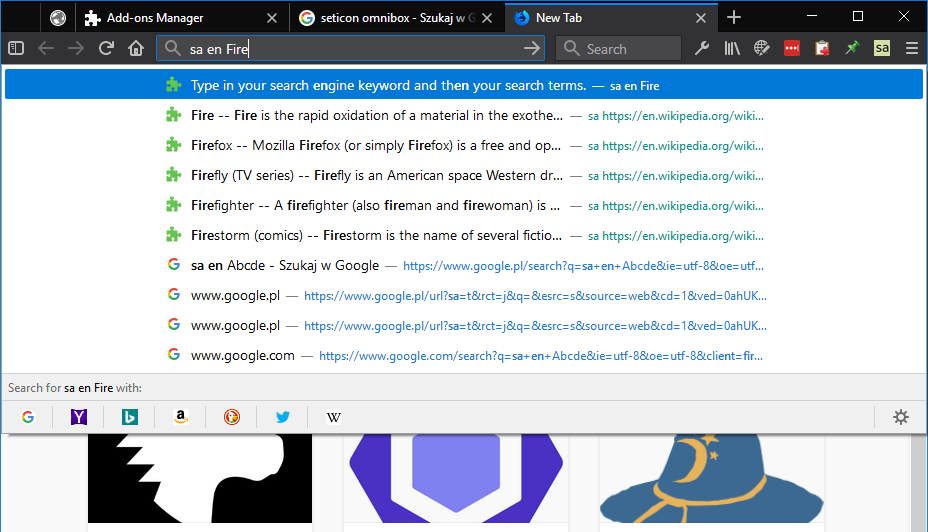Click the 'sa' extension toolbar icon

pos(882,48)
